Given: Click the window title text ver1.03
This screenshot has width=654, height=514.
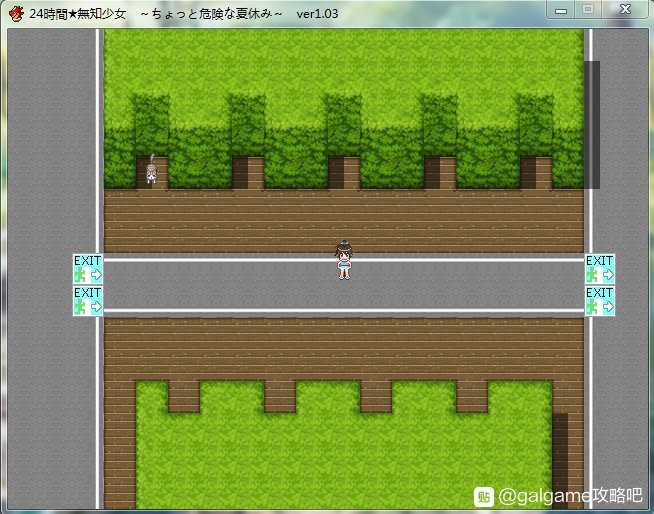Looking at the screenshot, I should click(x=317, y=14).
